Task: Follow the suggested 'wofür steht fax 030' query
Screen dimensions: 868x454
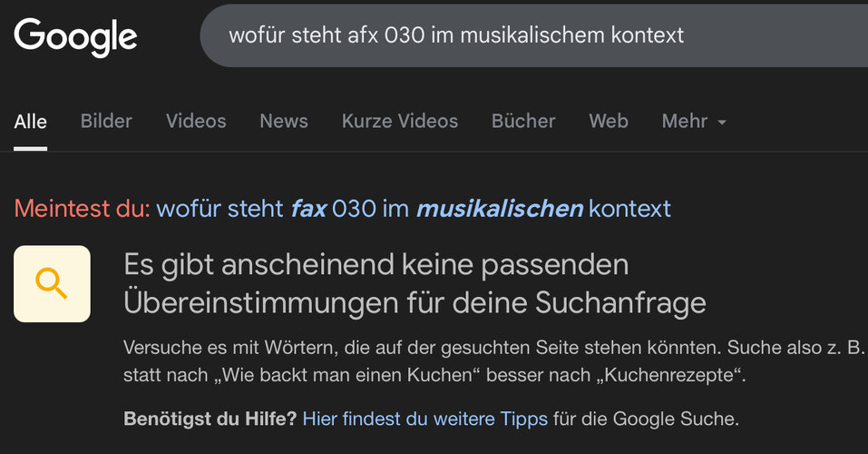Action: pyautogui.click(x=414, y=209)
